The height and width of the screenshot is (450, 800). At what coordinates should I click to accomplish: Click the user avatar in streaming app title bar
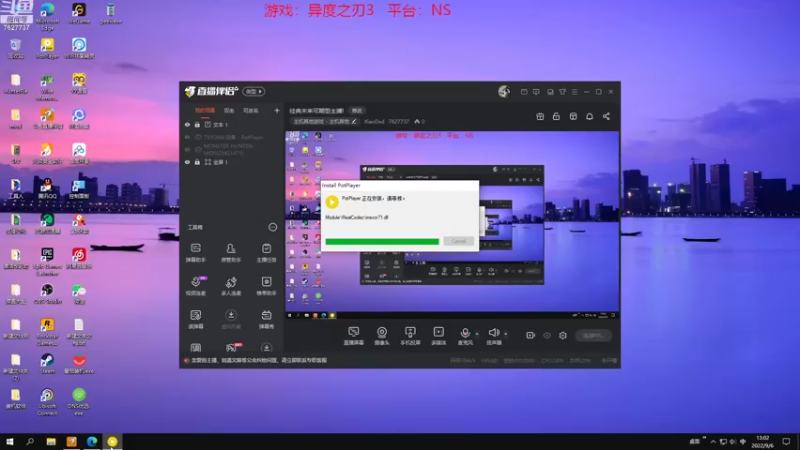click(x=504, y=91)
